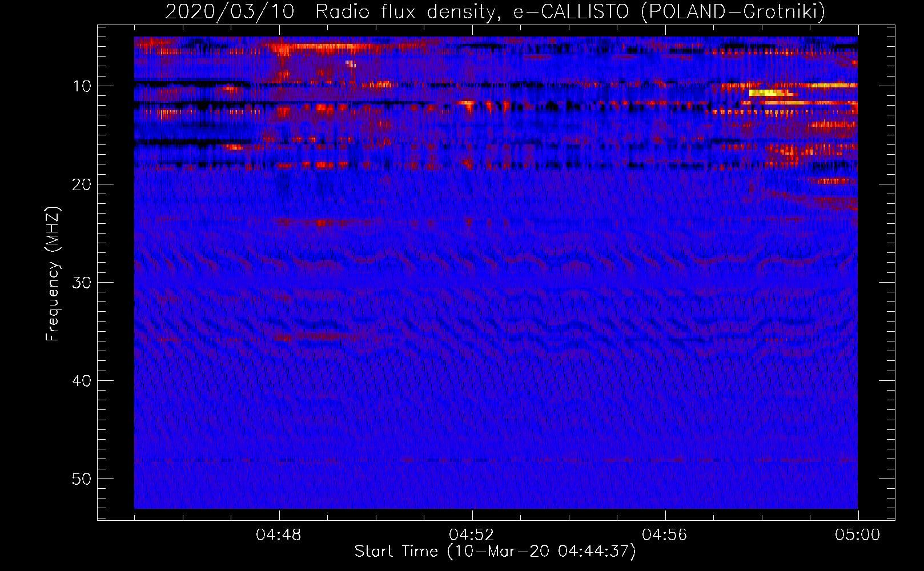Click the 20 MHz frequency tick label
The height and width of the screenshot is (571, 924).
tap(82, 184)
